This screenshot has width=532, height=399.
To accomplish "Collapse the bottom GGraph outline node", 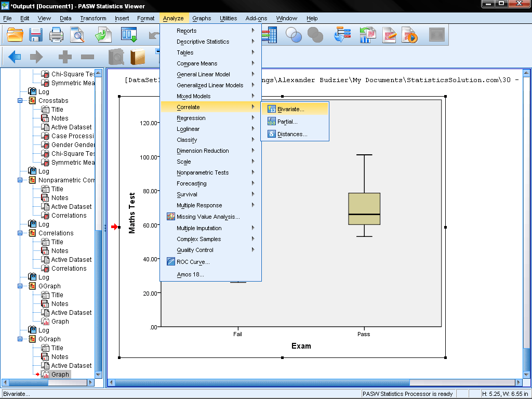I will 21,339.
